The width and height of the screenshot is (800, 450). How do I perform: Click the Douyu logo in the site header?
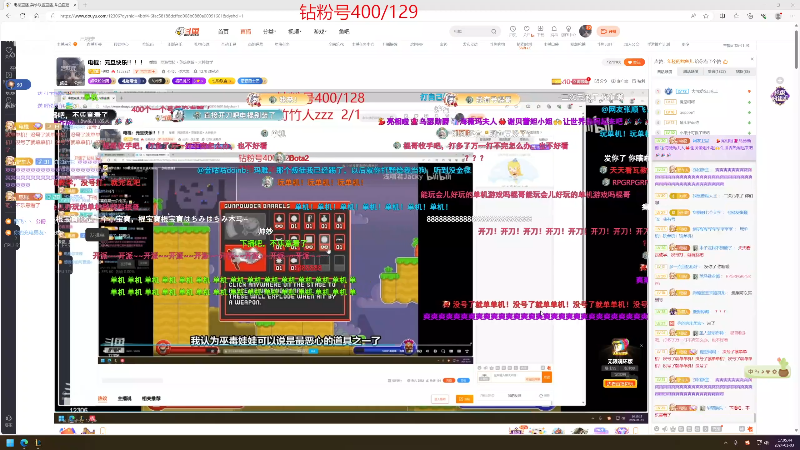187,32
